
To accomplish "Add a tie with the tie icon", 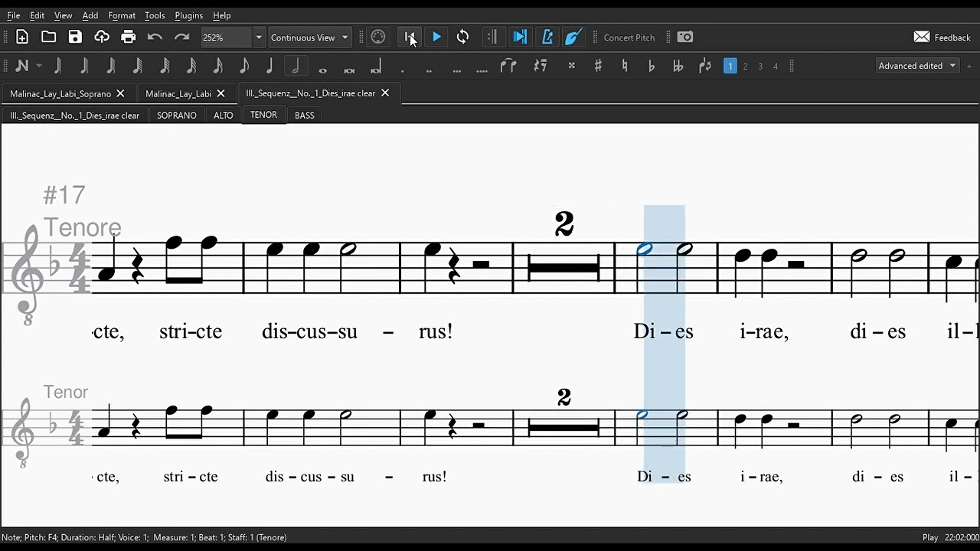I will [x=508, y=66].
